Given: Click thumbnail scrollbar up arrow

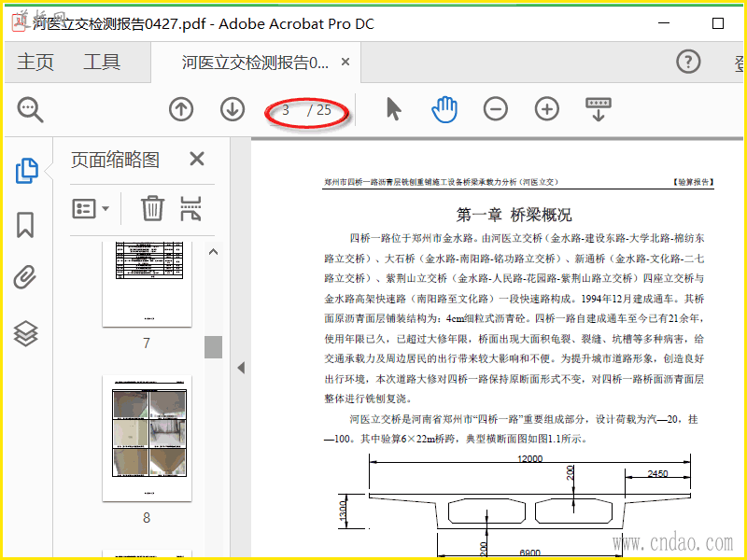Looking at the screenshot, I should point(214,252).
